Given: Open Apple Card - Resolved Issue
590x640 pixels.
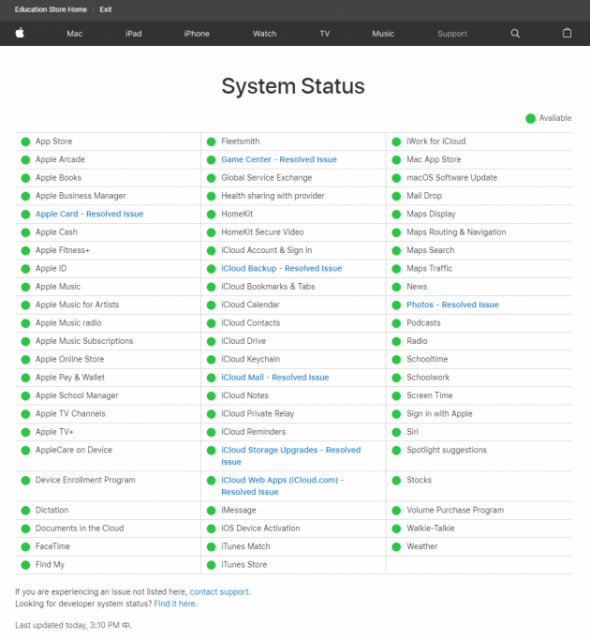Looking at the screenshot, I should pos(89,214).
